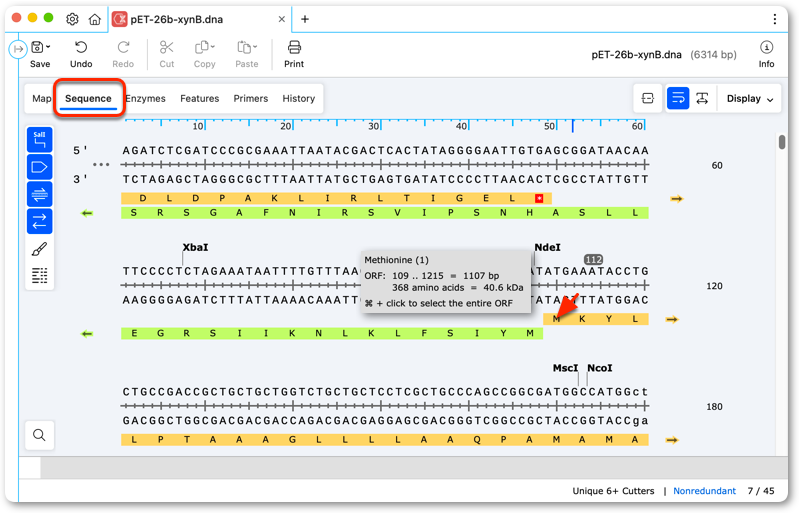Close the pET-26b-xynB.dna tab
This screenshot has width=799, height=513.
281,19
